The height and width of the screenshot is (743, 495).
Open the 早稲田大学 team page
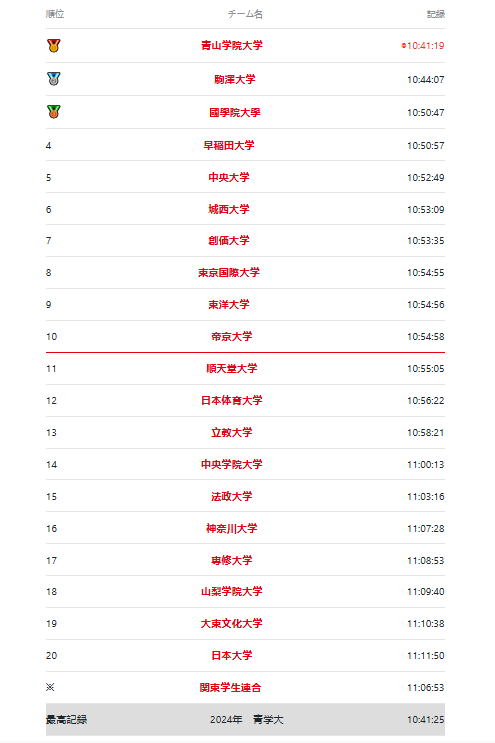pyautogui.click(x=229, y=145)
